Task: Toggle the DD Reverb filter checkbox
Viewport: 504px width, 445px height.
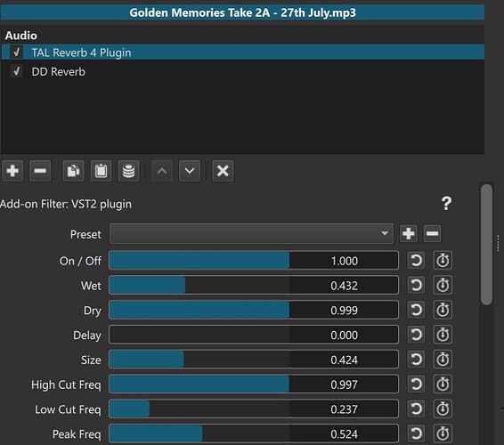Action: click(16, 71)
